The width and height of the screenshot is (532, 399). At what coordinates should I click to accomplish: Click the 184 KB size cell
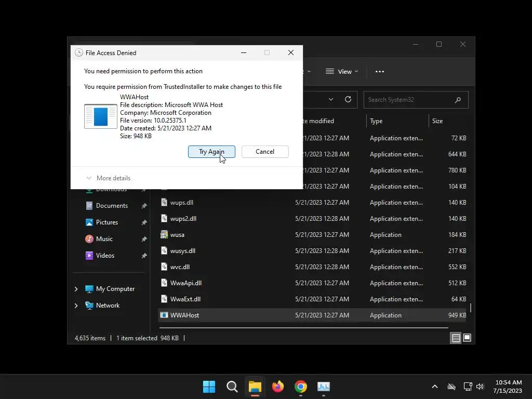click(x=457, y=235)
